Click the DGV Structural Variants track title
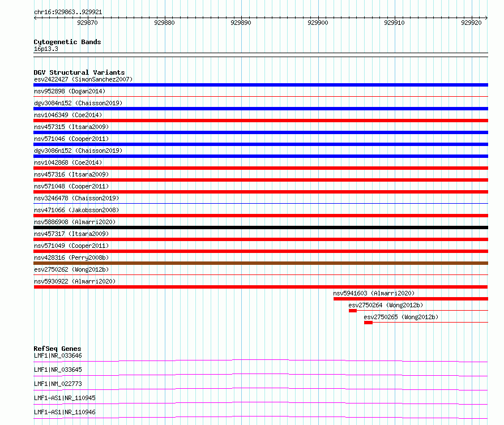Viewport: 504px width, 425px height. click(x=79, y=72)
